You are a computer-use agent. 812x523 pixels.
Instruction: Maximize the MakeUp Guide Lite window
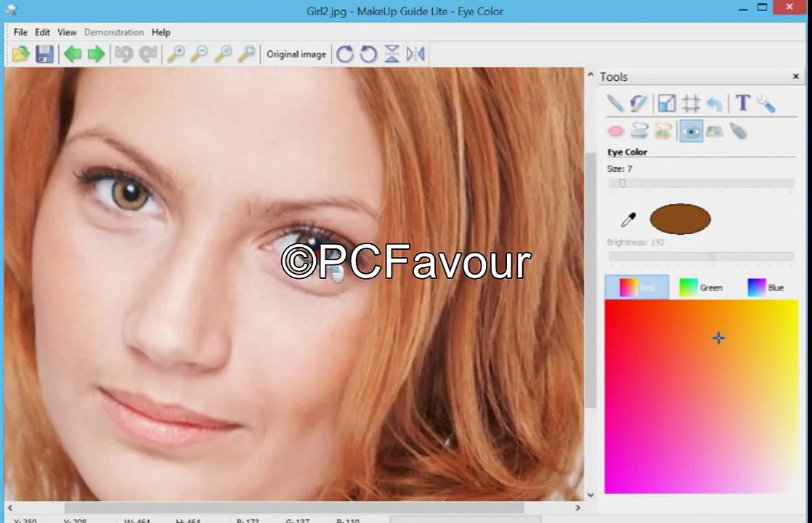pos(763,7)
